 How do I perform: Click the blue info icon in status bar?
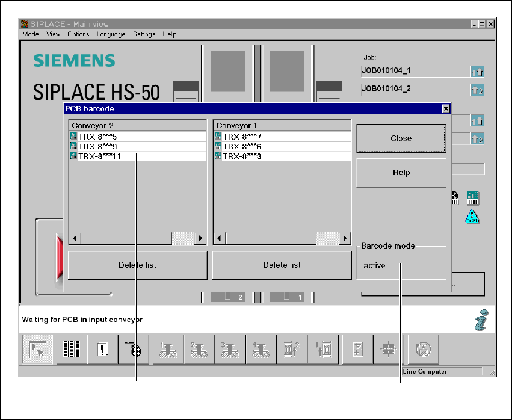[481, 320]
